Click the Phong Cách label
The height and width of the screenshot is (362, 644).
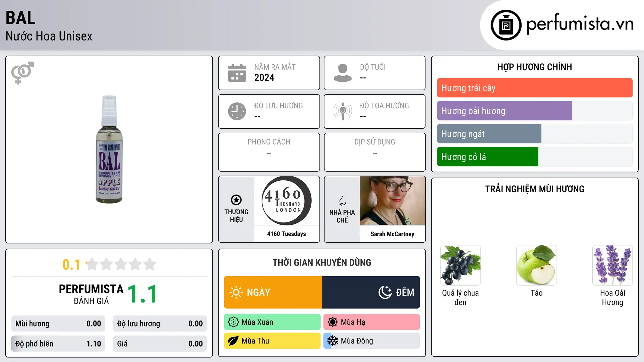click(x=269, y=142)
